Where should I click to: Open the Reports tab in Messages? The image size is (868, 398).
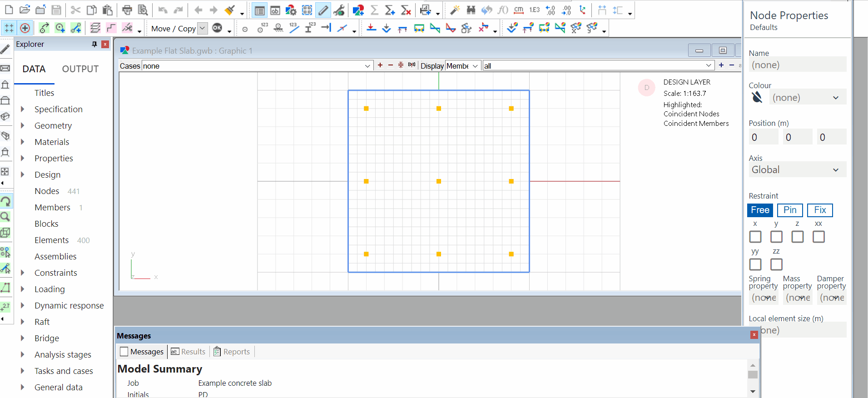coord(232,352)
